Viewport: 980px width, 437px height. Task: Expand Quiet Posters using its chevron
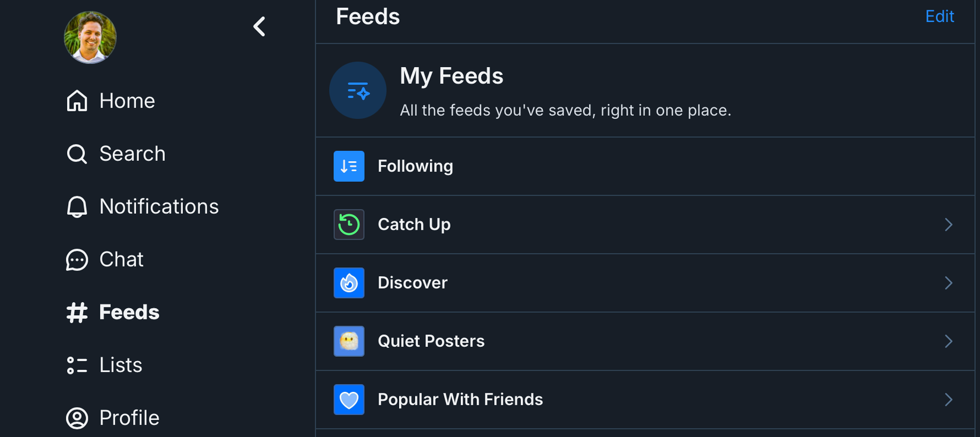coord(948,341)
